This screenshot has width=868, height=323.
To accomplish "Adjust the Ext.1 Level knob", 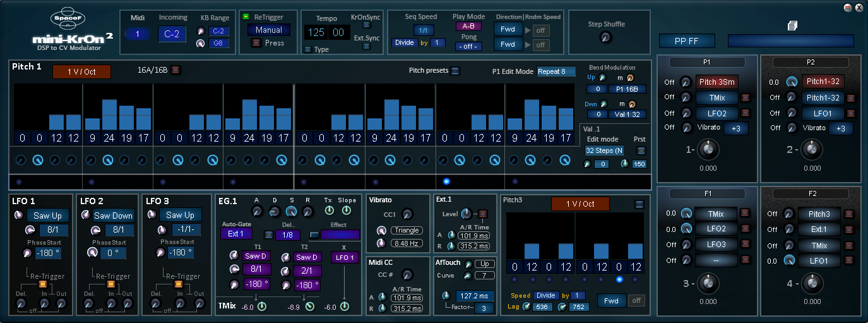I will [467, 214].
